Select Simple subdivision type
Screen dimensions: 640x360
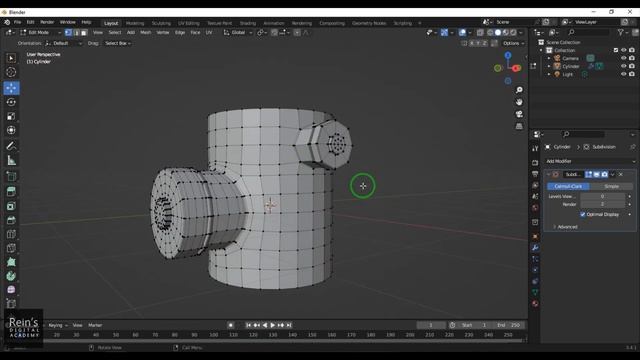pos(611,186)
